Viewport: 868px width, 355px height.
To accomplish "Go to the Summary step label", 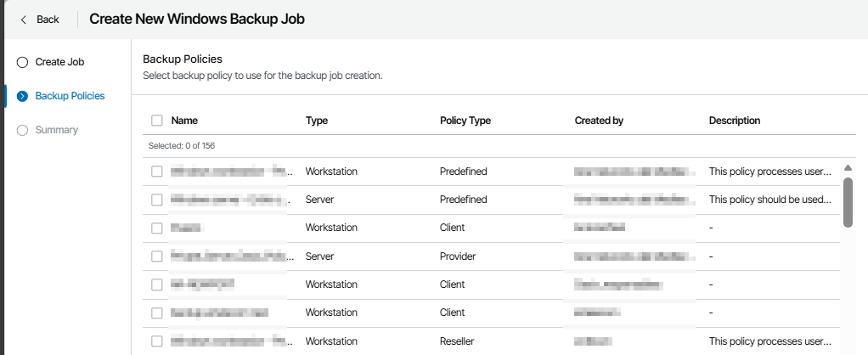I will point(56,130).
